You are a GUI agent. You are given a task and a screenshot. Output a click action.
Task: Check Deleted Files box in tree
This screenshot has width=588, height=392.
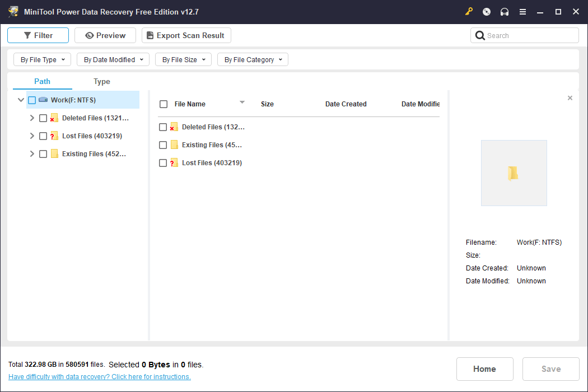click(x=43, y=118)
